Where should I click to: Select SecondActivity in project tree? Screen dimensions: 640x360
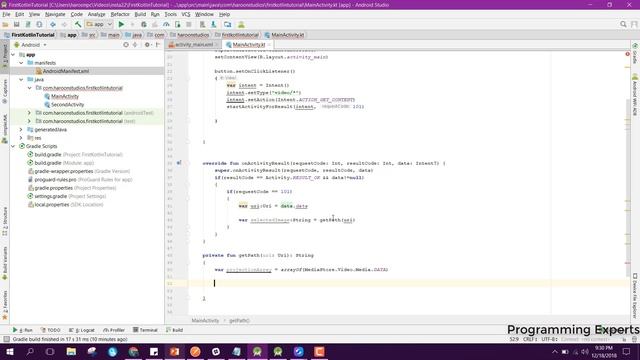(67, 104)
